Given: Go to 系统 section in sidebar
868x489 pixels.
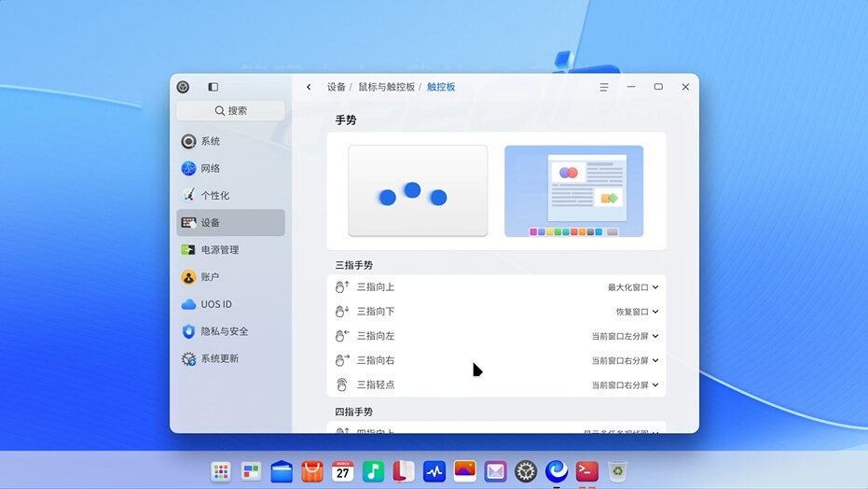Looking at the screenshot, I should [211, 142].
